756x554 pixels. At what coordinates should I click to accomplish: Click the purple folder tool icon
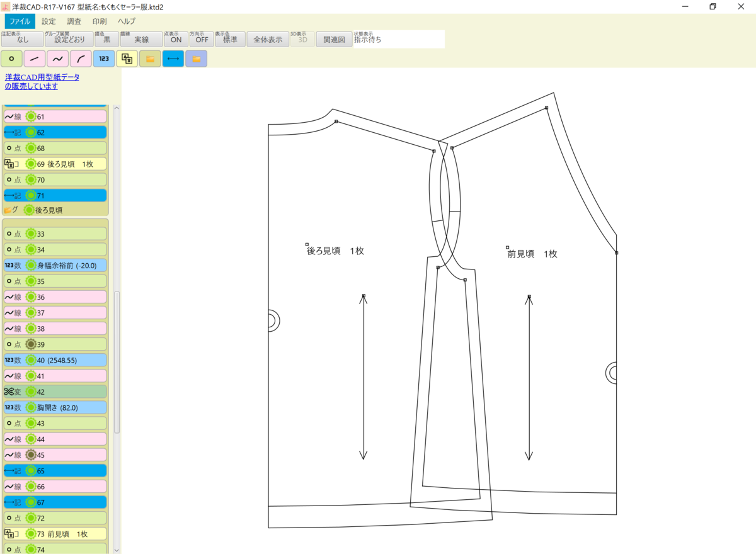[196, 59]
